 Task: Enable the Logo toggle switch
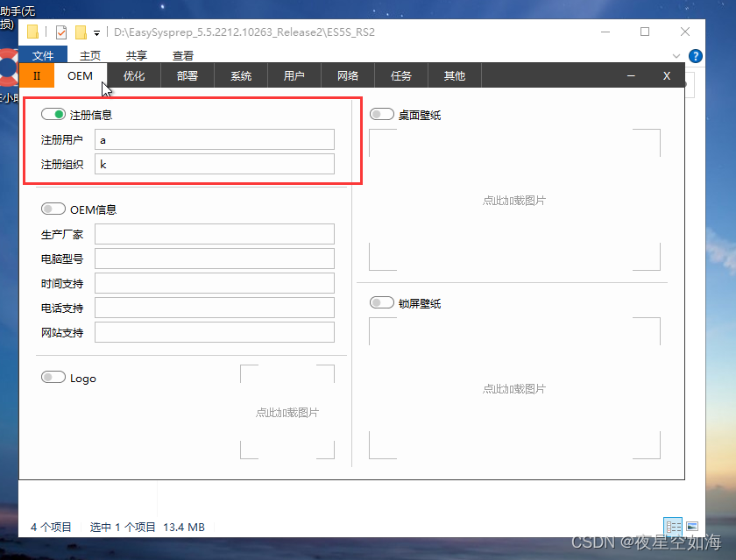51,378
